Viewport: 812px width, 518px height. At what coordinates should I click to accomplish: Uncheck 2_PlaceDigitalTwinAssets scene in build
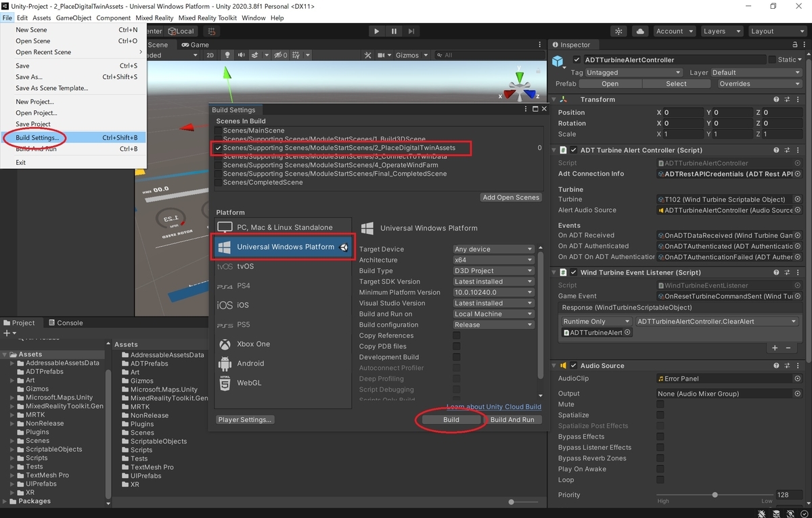pyautogui.click(x=219, y=147)
